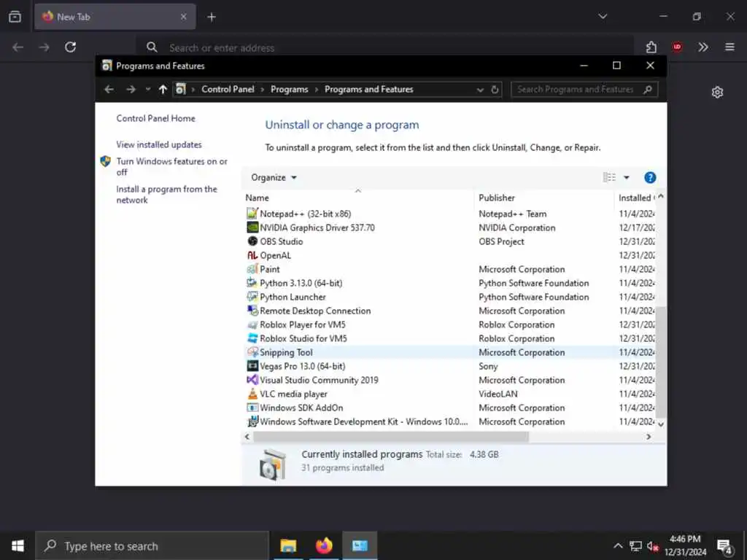
Task: Click the Remote Desktop Connection icon
Action: point(252,311)
